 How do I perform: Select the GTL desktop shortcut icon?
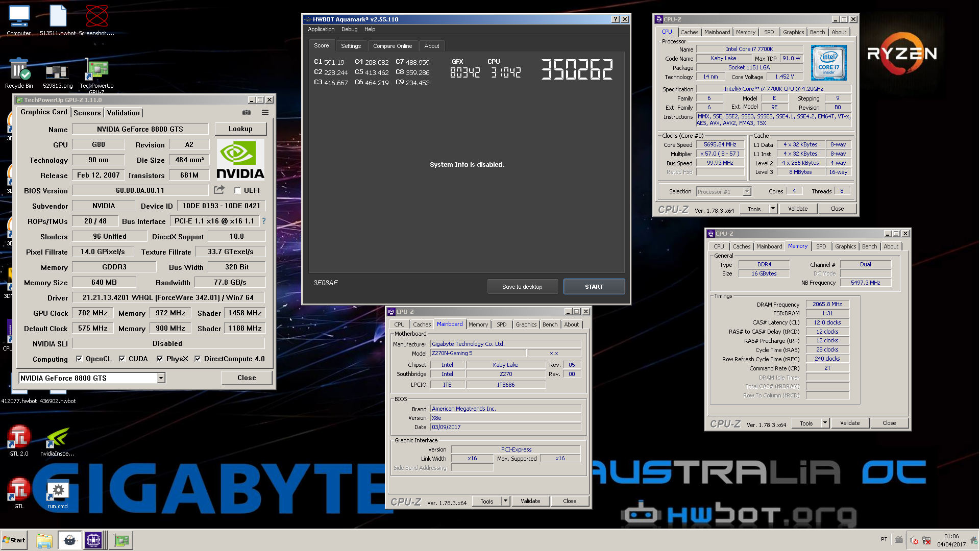(19, 493)
